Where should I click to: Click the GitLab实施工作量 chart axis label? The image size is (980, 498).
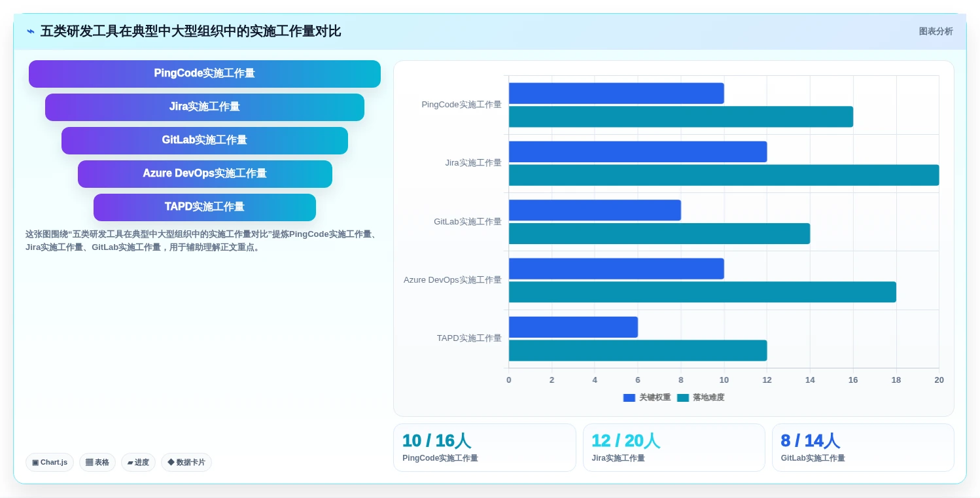(467, 222)
